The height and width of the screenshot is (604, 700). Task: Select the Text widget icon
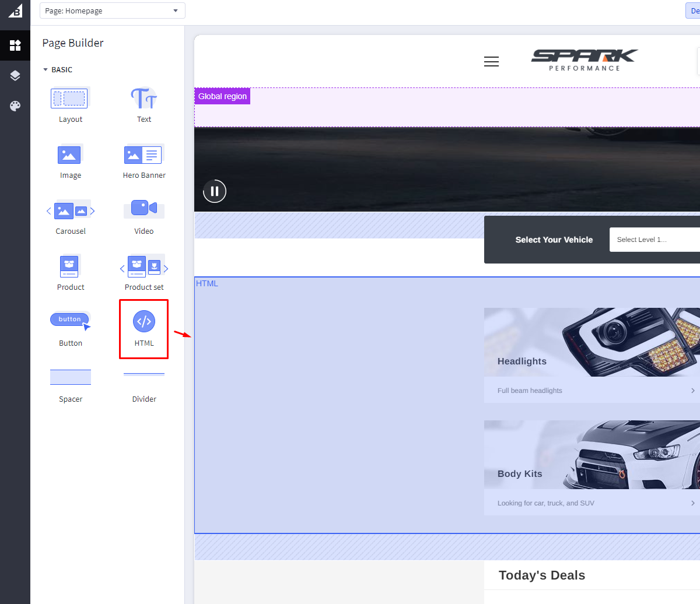143,98
